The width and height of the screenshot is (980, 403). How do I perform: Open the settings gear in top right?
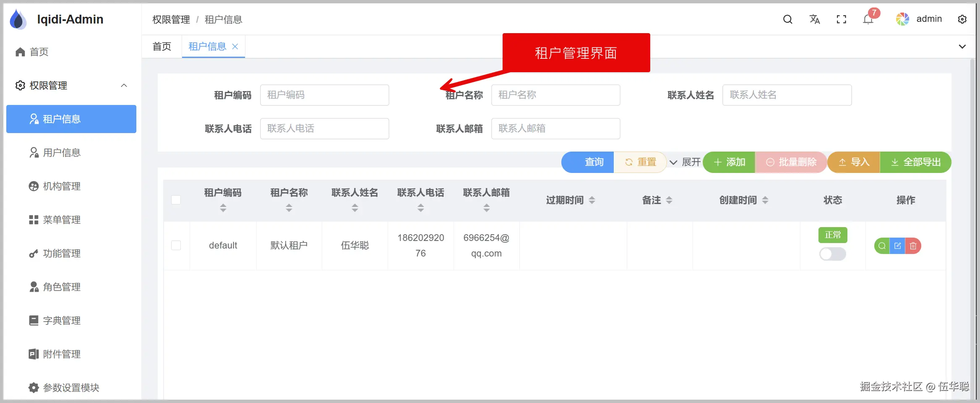[962, 19]
